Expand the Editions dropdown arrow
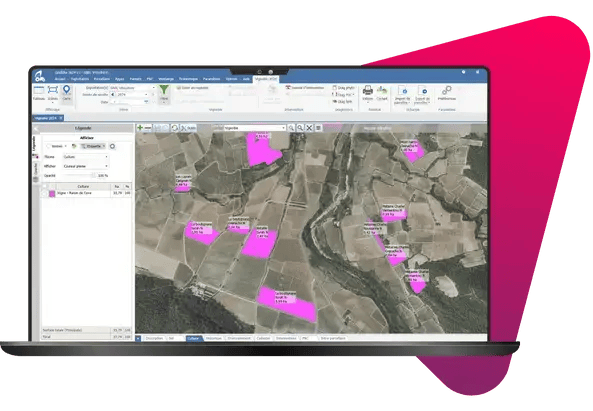Viewport: 593px width, 411px height. [368, 102]
